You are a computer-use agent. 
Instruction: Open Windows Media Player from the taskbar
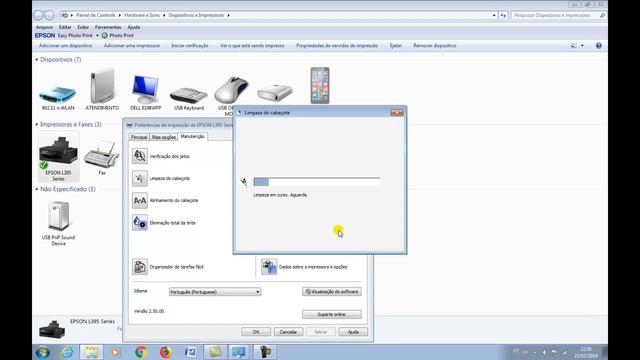pyautogui.click(x=116, y=352)
